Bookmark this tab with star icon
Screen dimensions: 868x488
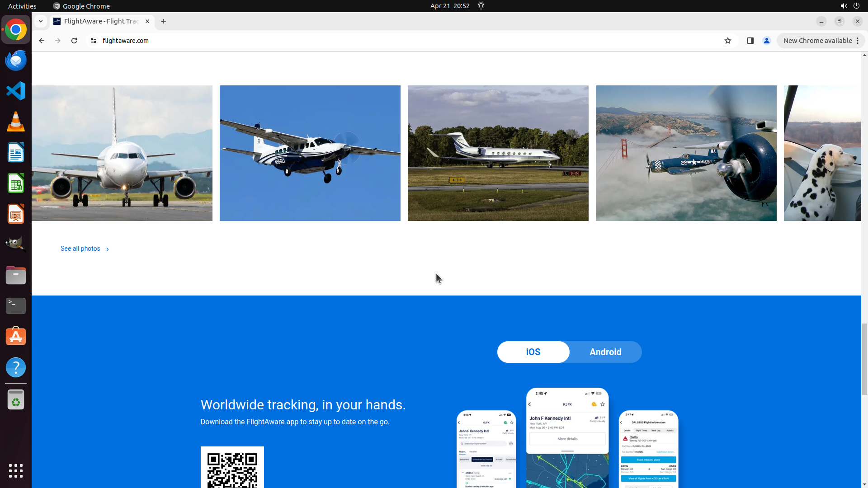tap(727, 41)
